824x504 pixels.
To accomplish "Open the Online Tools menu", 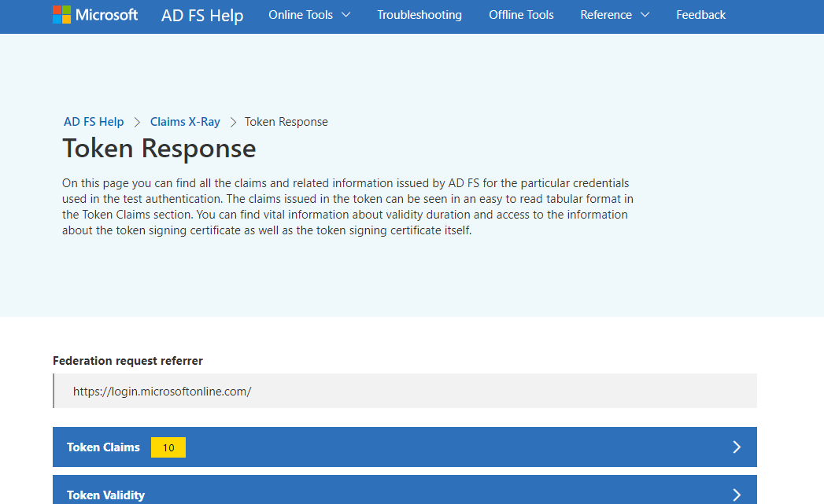I will 301,15.
